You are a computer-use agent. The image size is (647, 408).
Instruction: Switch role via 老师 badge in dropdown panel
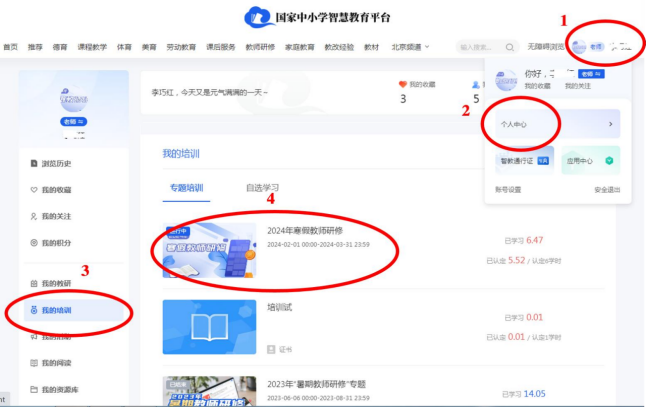[591, 74]
